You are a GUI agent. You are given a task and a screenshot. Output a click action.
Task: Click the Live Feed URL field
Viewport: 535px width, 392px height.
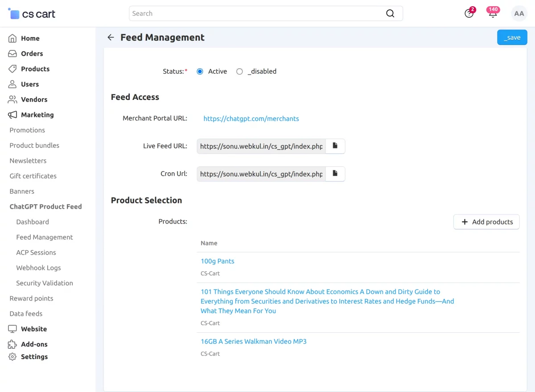click(x=261, y=146)
